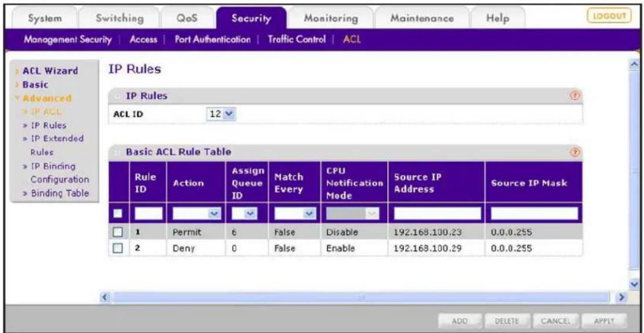Switch to the Switching tab
This screenshot has width=644, height=333.
(120, 18)
